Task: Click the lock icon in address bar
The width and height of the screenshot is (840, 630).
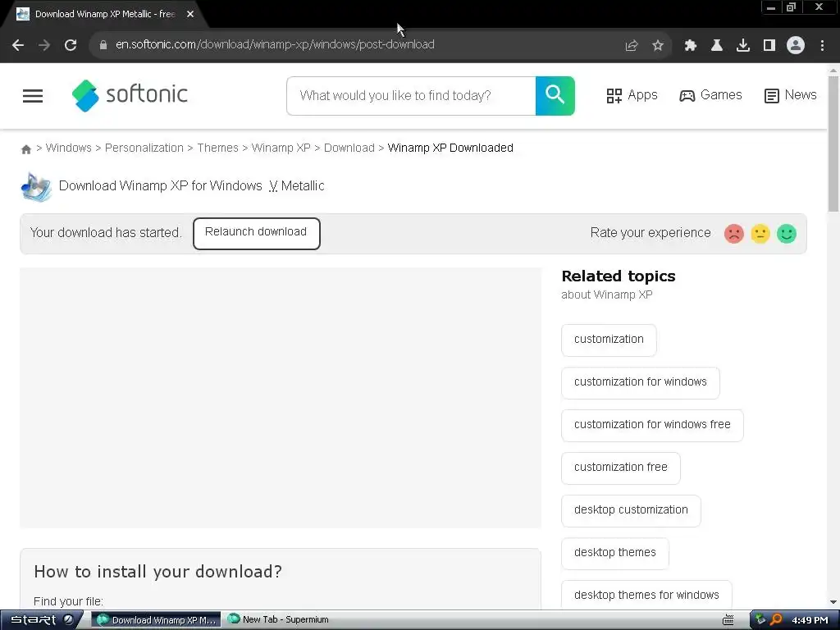Action: point(103,45)
